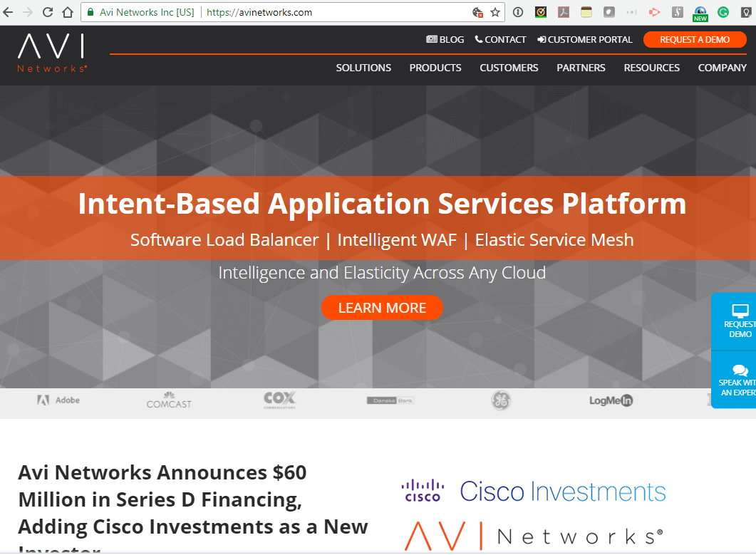756x555 pixels.
Task: Click the Grammarly extension icon
Action: 723,12
